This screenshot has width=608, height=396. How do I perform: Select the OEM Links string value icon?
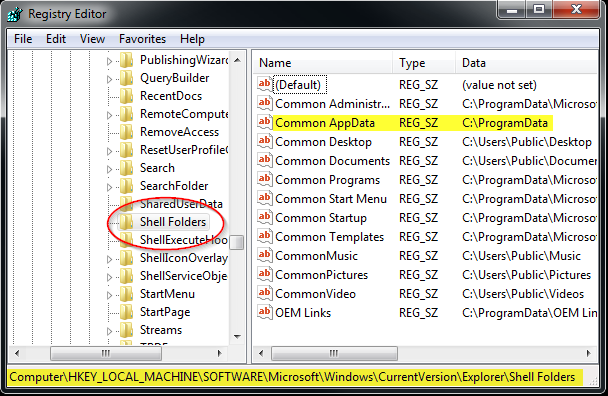264,312
